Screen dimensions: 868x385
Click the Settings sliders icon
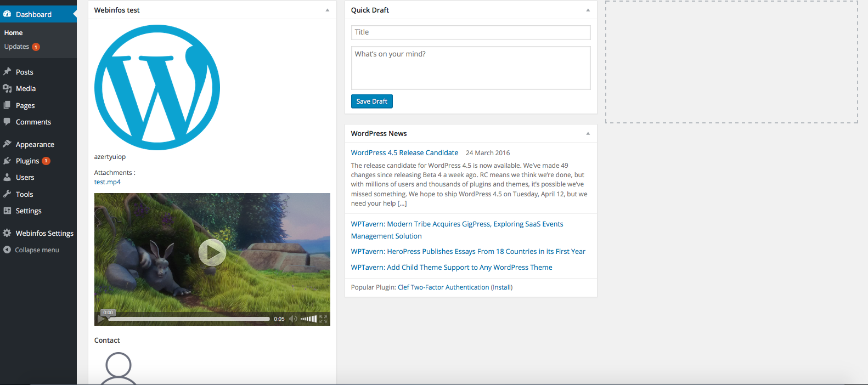click(7, 211)
